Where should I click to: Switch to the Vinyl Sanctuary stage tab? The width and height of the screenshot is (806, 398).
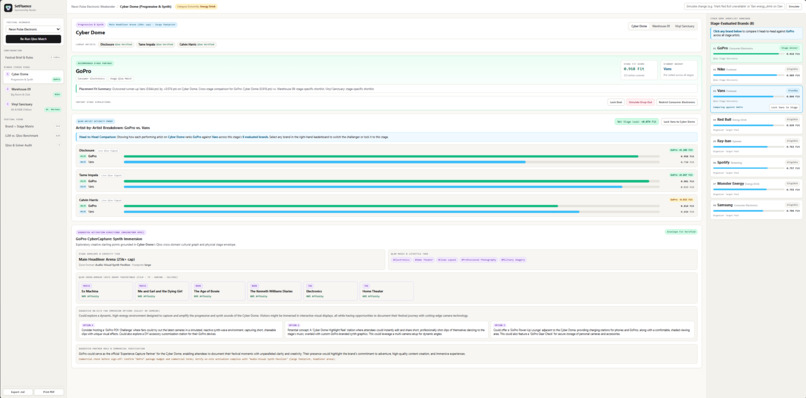(685, 26)
